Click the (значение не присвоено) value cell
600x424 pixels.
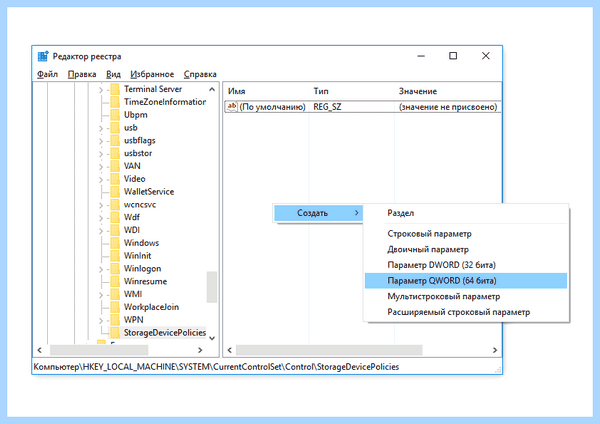point(448,107)
